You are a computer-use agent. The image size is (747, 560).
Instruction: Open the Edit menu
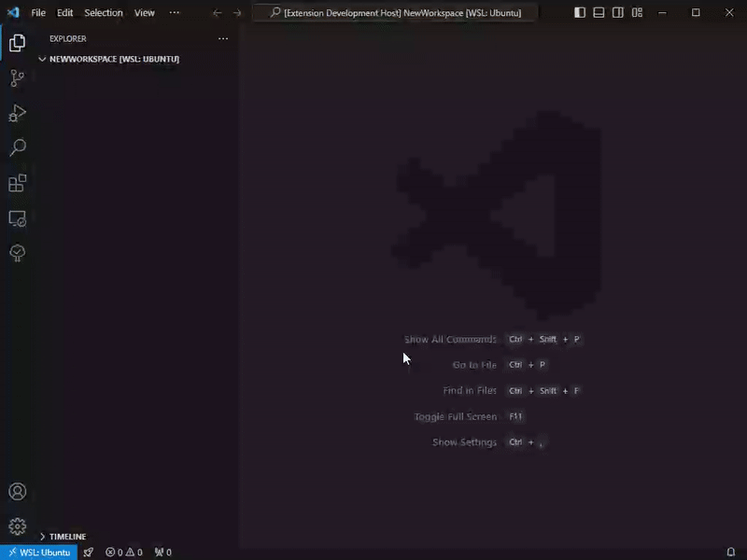(64, 13)
